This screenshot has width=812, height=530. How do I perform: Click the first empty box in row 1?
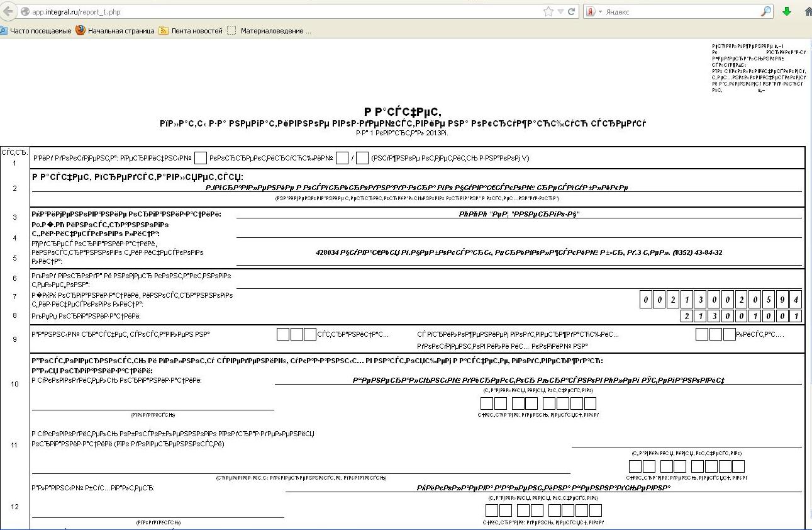point(201,158)
